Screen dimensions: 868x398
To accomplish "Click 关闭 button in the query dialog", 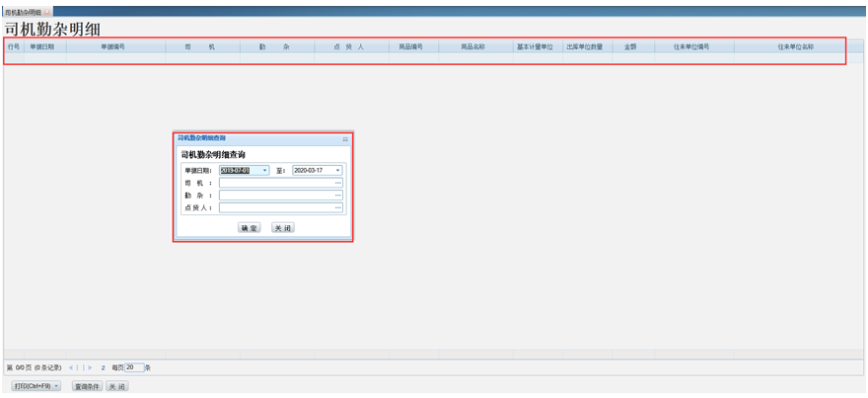I will [x=282, y=228].
